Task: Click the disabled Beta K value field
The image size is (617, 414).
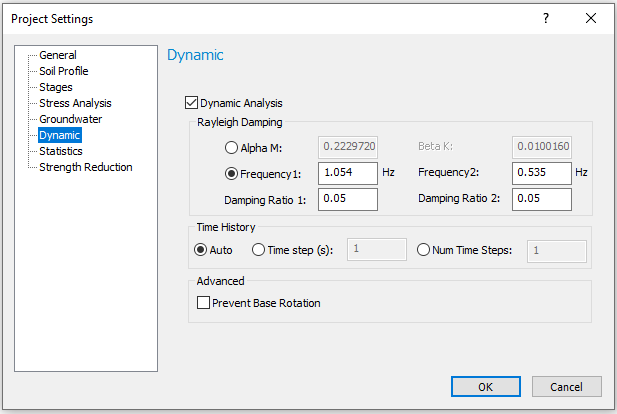Action: pos(542,147)
